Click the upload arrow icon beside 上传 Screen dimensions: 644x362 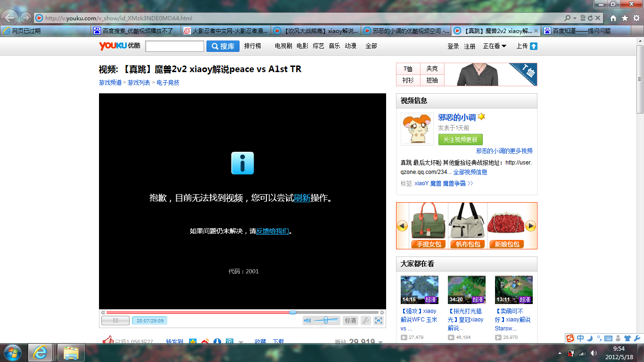[x=534, y=46]
